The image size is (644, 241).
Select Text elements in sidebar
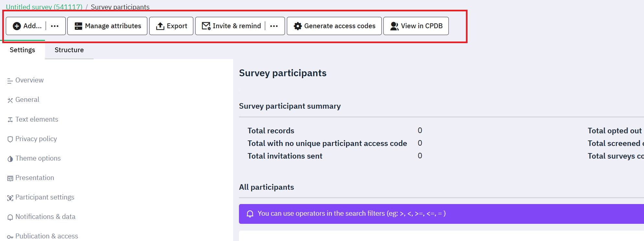point(37,119)
